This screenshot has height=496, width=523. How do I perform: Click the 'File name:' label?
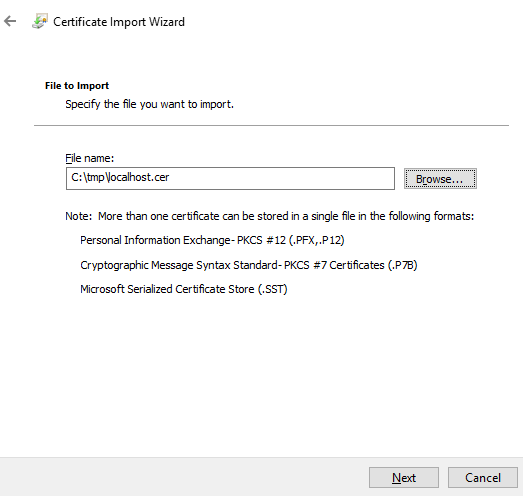point(89,158)
